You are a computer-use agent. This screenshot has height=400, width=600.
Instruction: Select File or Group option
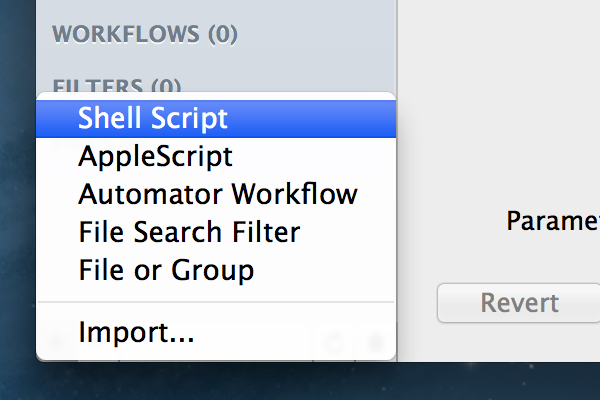point(216,270)
